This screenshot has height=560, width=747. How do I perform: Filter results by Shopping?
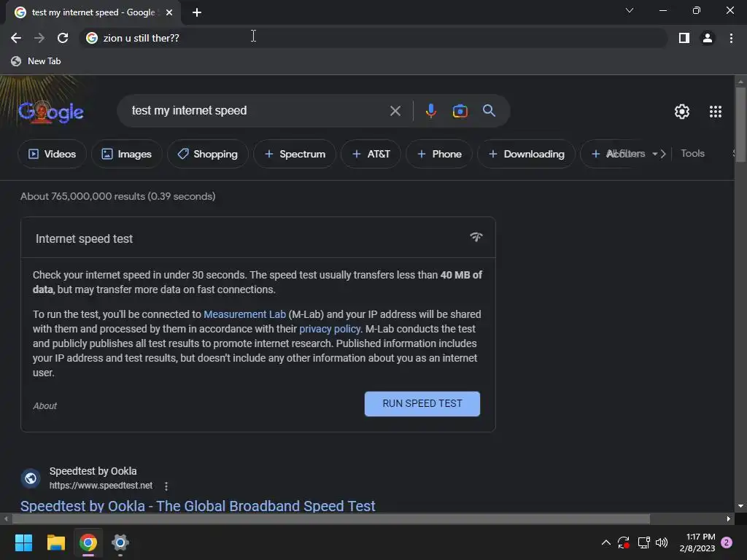point(208,154)
